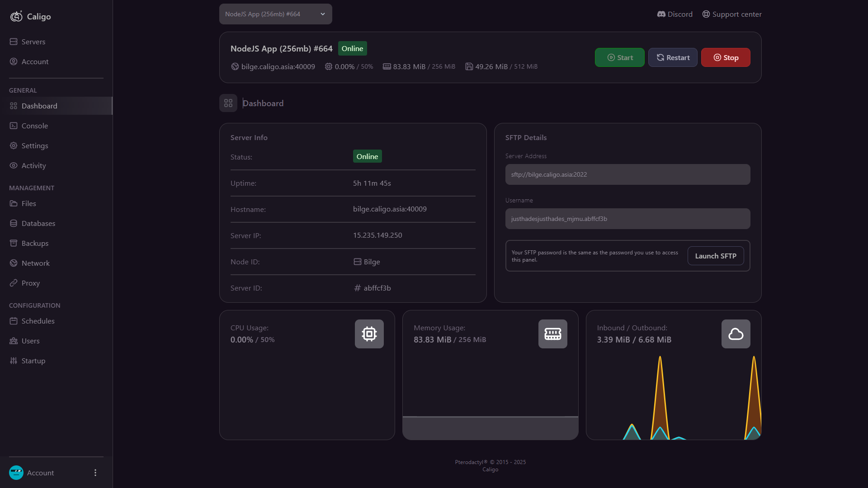
Task: Open the Console page
Action: 34,126
